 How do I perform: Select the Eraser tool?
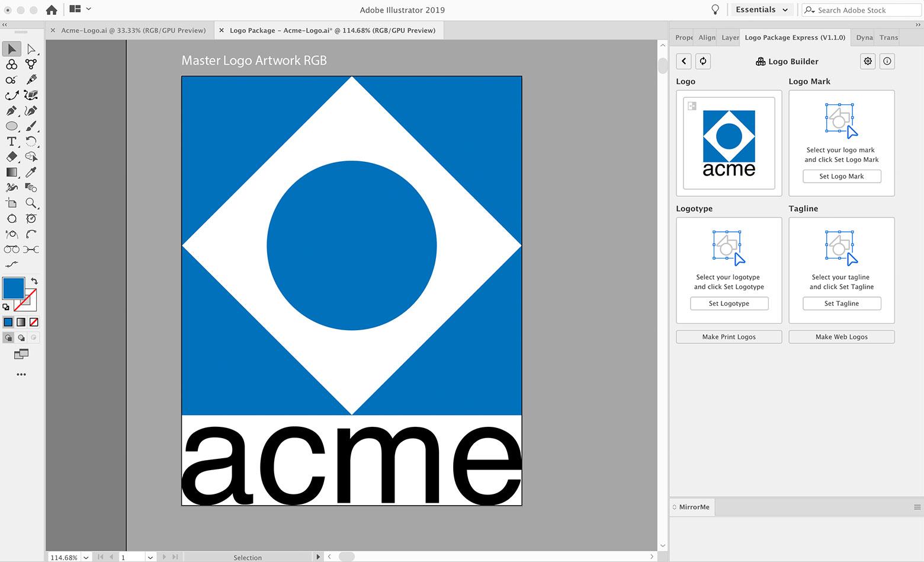12,157
